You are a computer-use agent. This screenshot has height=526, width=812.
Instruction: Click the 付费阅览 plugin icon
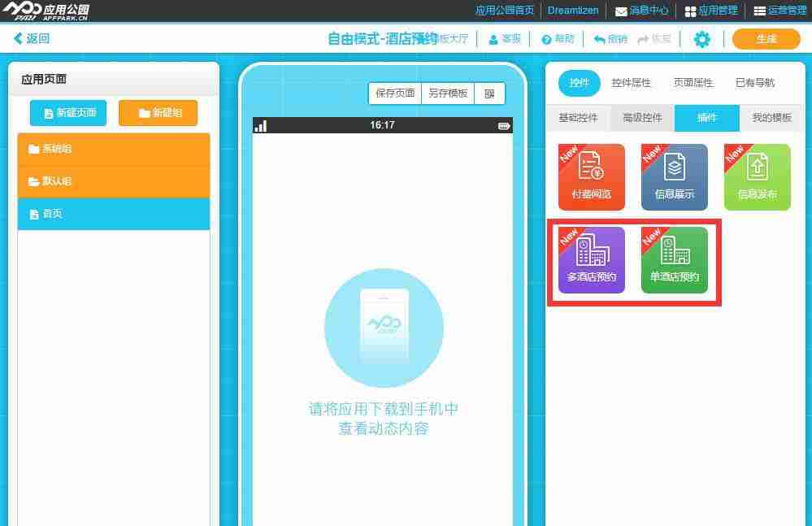(591, 176)
